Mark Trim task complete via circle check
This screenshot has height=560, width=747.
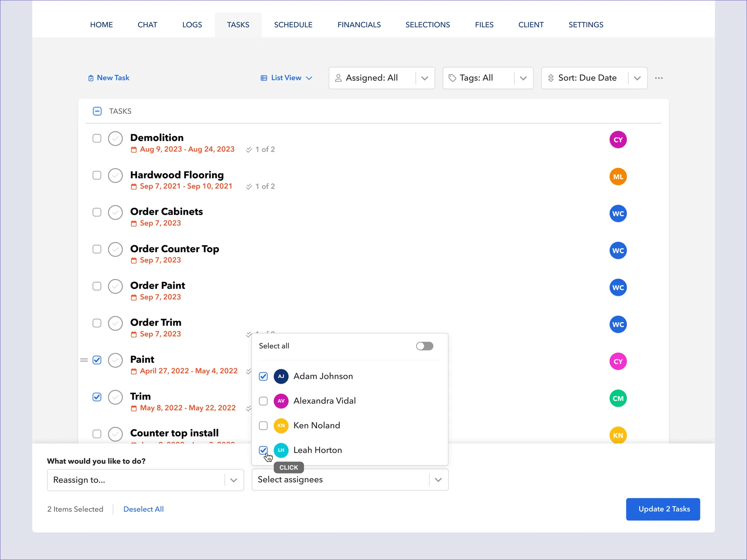point(115,397)
